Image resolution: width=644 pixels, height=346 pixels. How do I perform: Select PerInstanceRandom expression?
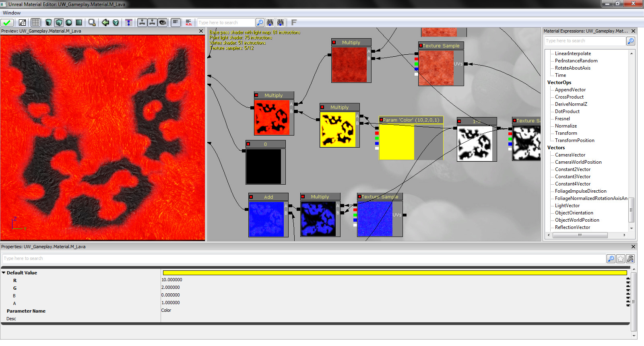[576, 61]
